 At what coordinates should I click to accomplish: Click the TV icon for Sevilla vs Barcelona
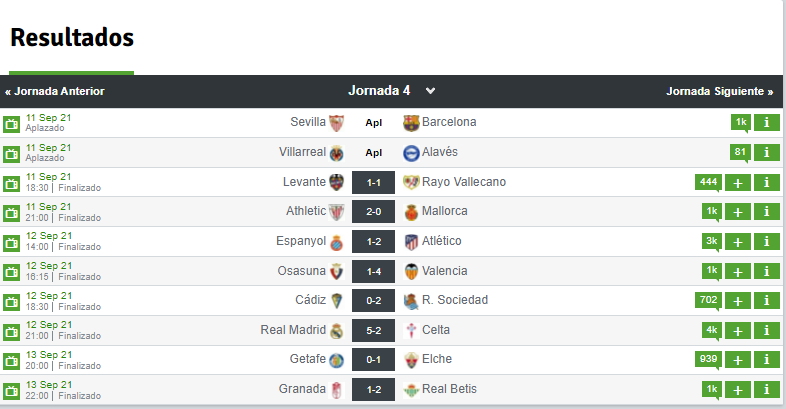click(x=11, y=124)
